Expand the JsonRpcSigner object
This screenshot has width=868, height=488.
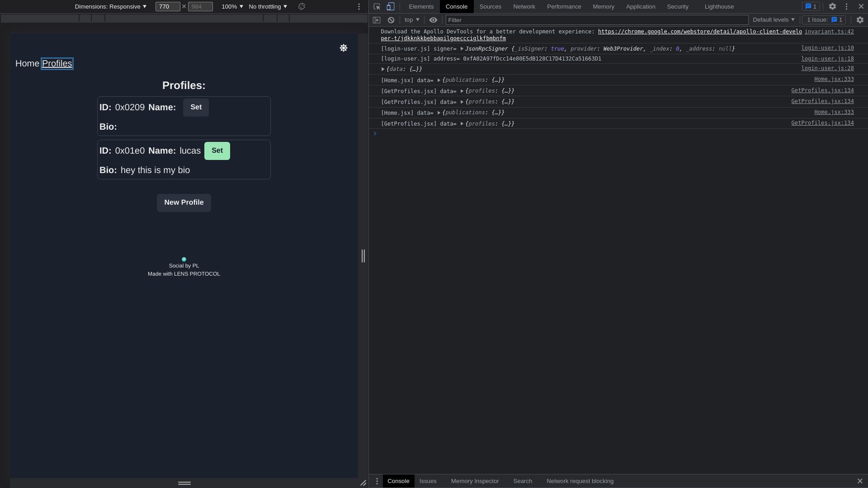[462, 49]
